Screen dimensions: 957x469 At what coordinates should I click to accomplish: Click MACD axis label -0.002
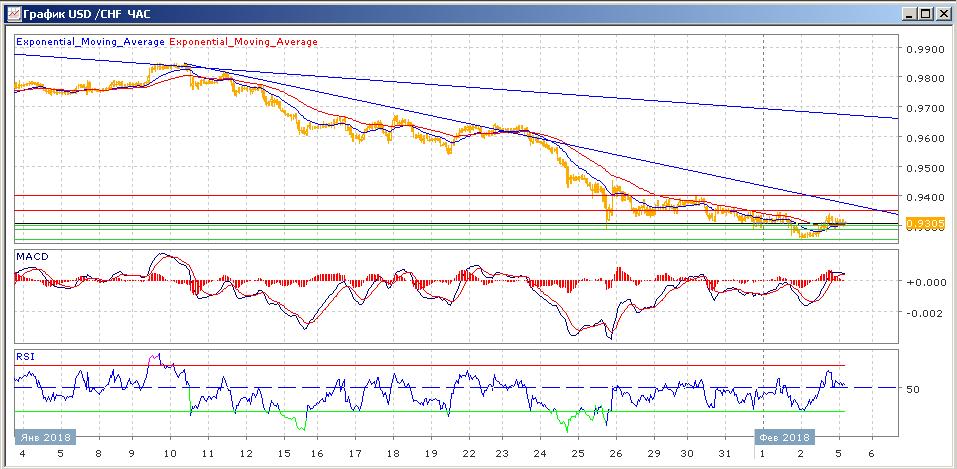pyautogui.click(x=925, y=313)
